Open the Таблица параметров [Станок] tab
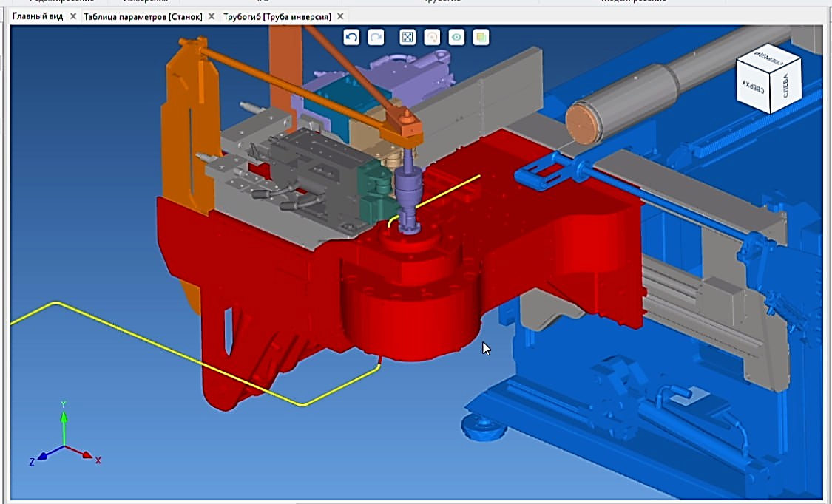This screenshot has height=504, width=832. click(143, 16)
